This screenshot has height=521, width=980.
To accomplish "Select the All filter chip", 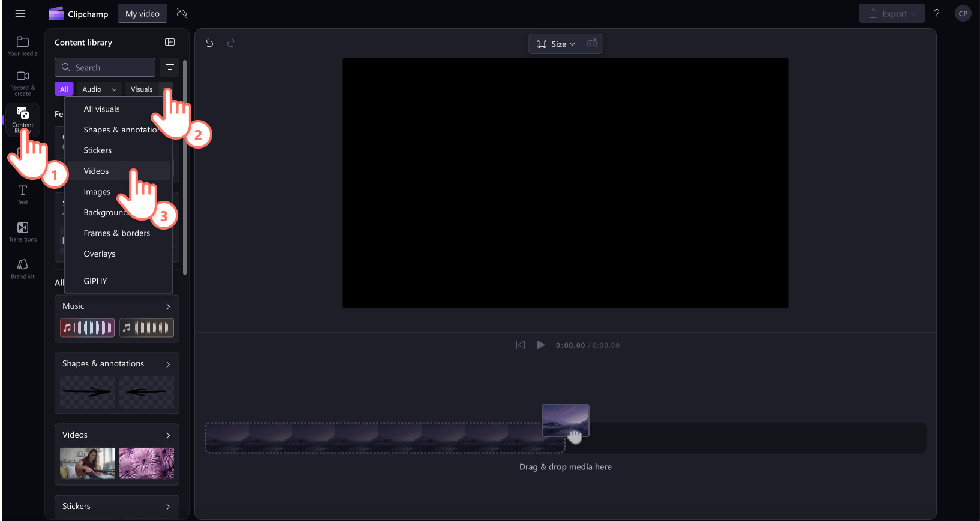I will point(64,89).
